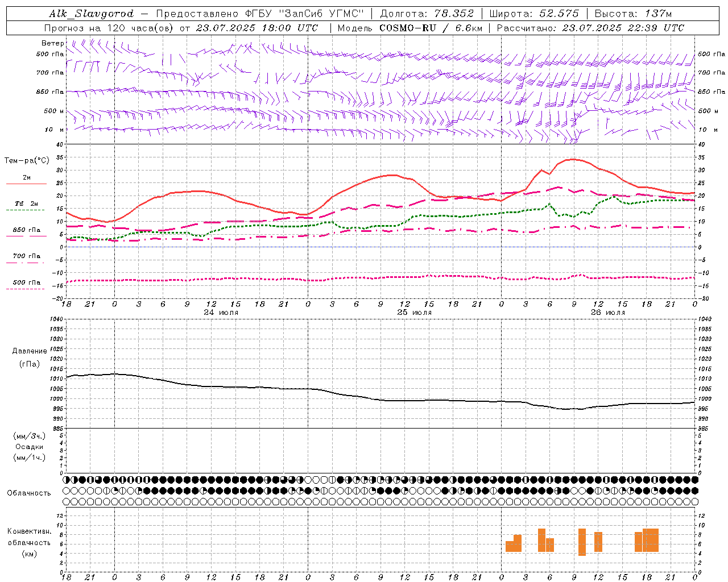Click the "(мм/1ч.)" precipitation unit label

point(30,458)
